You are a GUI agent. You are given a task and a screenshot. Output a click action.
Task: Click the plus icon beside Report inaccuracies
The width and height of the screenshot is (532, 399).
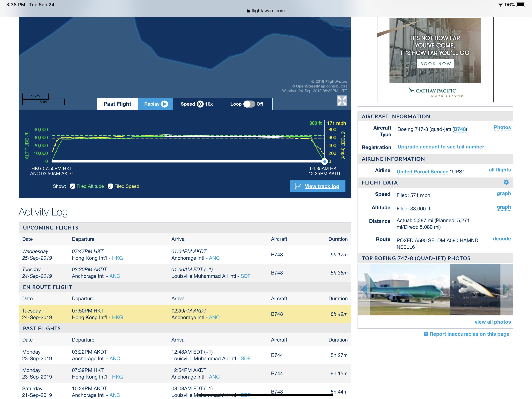point(426,334)
